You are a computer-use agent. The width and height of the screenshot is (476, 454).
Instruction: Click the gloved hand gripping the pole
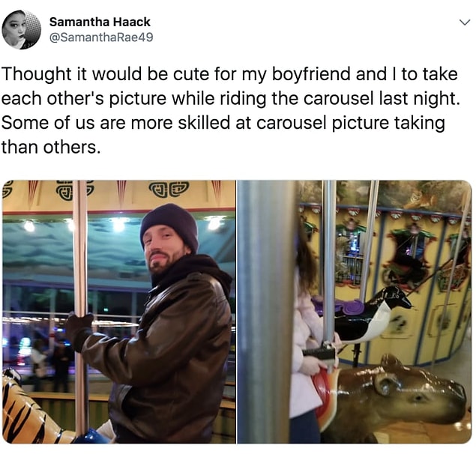click(78, 331)
